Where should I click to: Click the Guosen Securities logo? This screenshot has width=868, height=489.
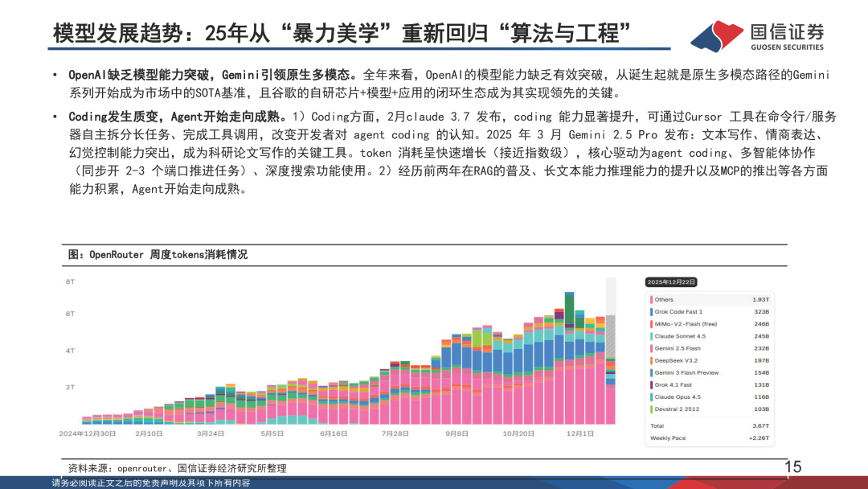pyautogui.click(x=757, y=35)
